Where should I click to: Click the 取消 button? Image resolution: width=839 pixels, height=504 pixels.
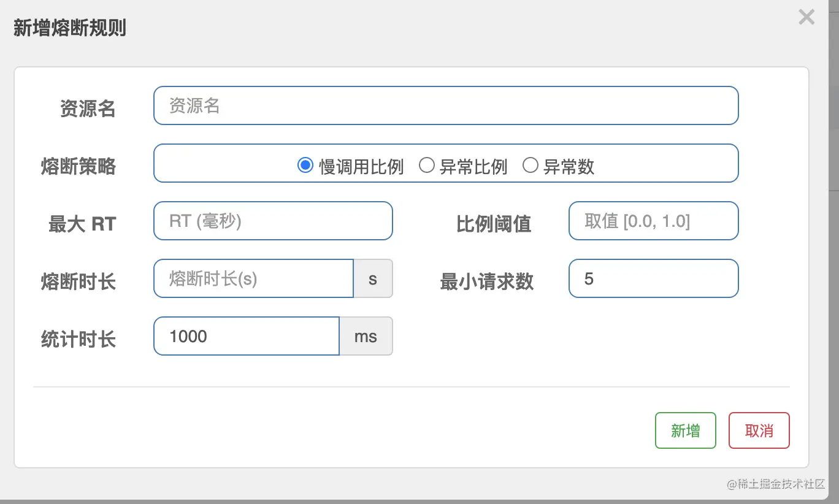759,430
